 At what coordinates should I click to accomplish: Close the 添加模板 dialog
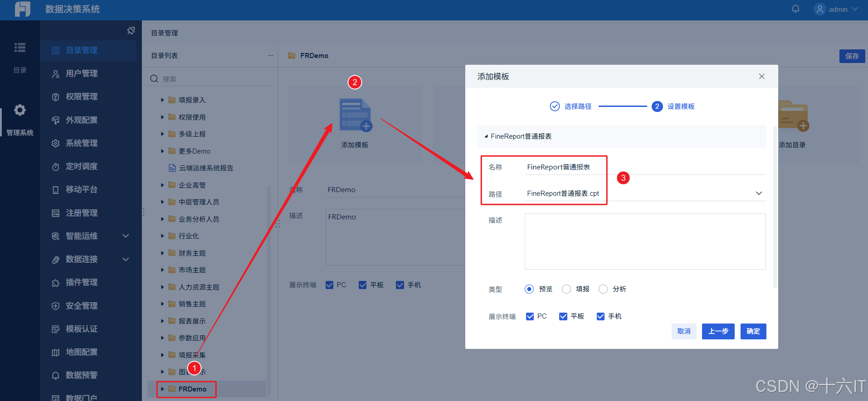[x=762, y=76]
